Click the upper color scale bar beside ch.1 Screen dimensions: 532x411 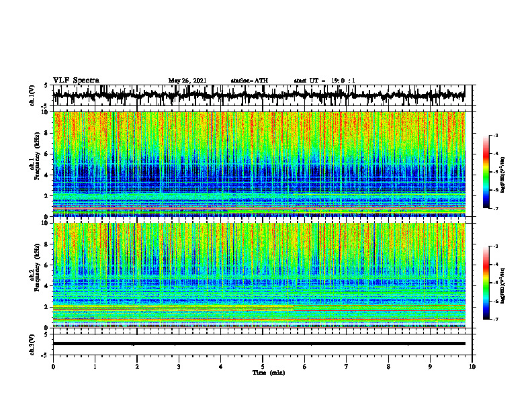tap(486, 172)
